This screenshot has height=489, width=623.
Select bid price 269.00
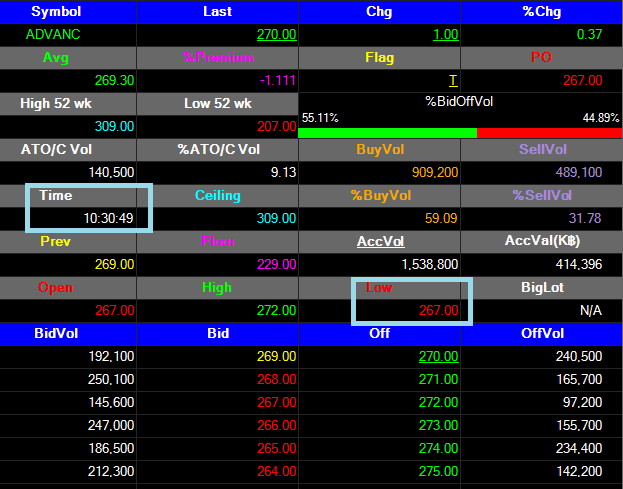(277, 356)
